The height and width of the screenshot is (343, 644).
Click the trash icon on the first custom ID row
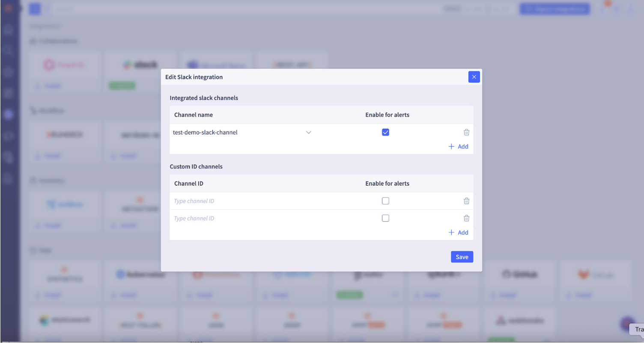click(x=466, y=201)
